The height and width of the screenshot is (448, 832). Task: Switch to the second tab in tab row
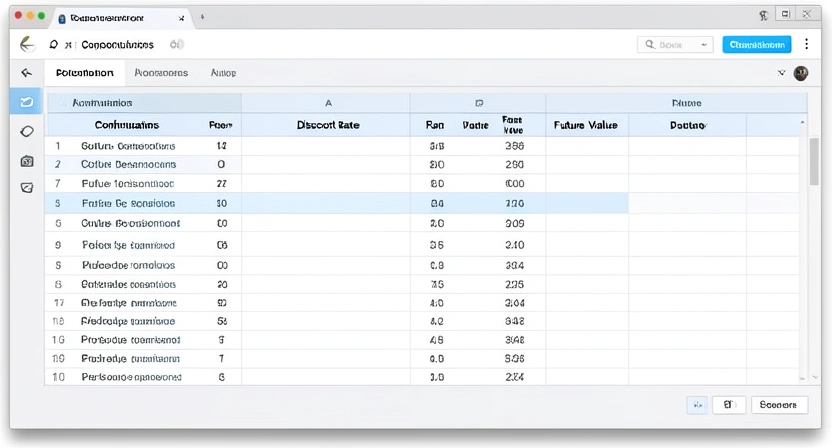coord(160,73)
